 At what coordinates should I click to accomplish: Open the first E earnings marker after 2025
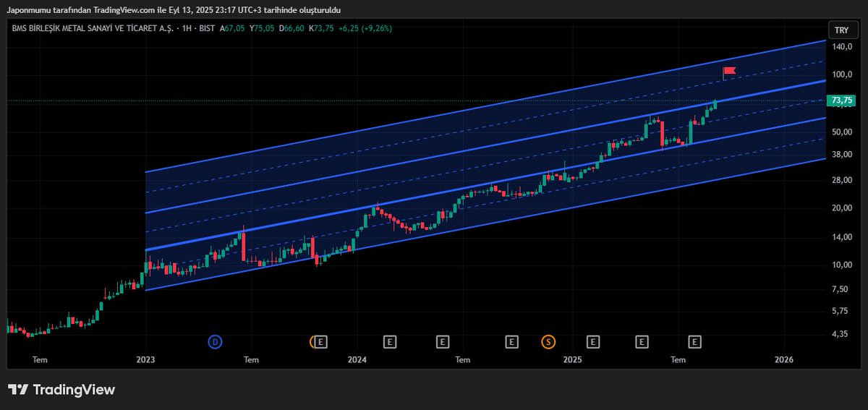point(592,341)
